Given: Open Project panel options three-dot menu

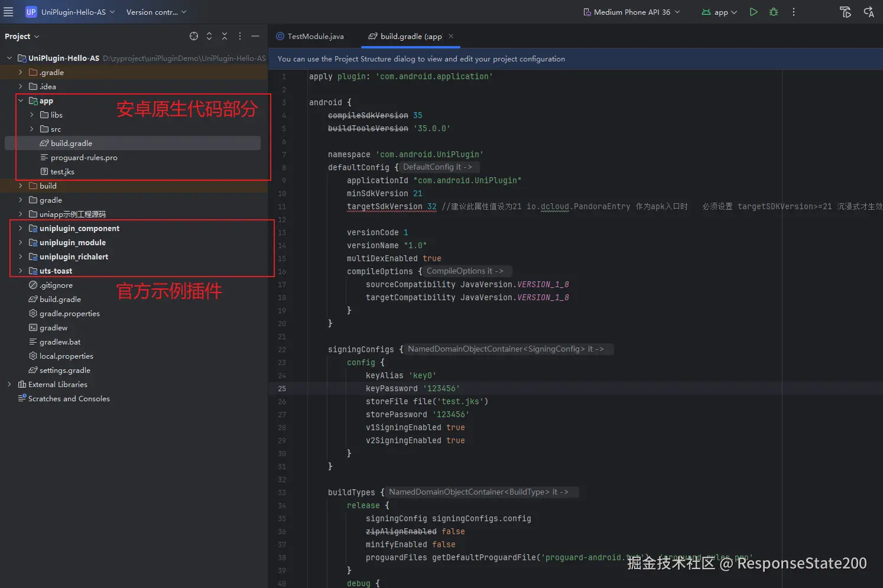Looking at the screenshot, I should [x=240, y=36].
